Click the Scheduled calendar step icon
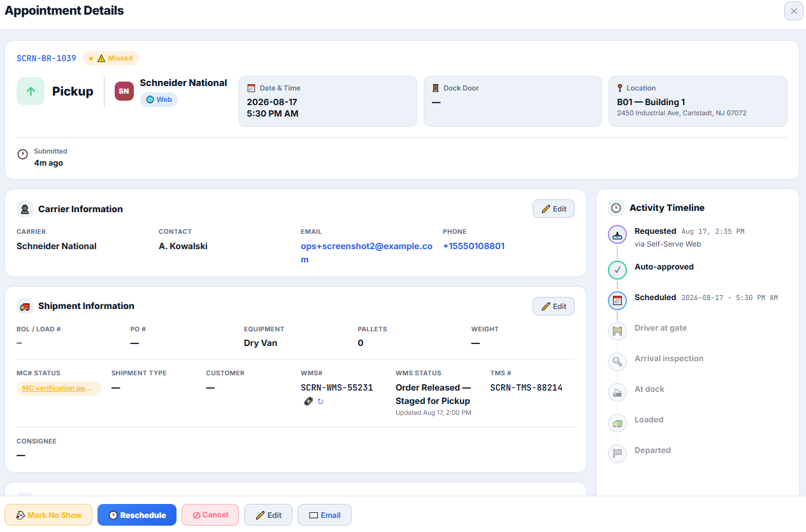This screenshot has width=806, height=532. (617, 301)
